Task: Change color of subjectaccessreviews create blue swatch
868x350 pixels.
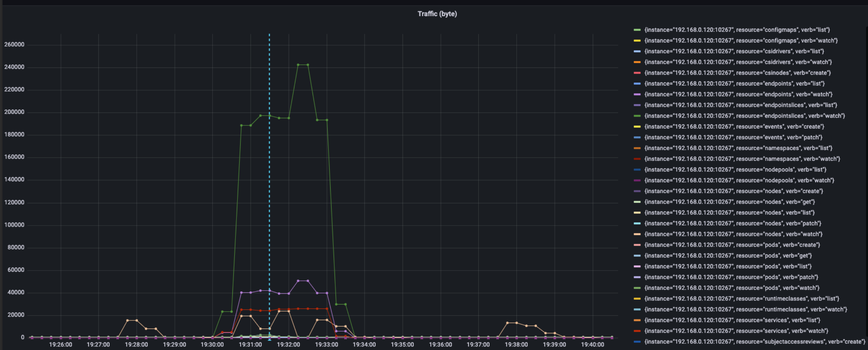Action: coord(637,342)
